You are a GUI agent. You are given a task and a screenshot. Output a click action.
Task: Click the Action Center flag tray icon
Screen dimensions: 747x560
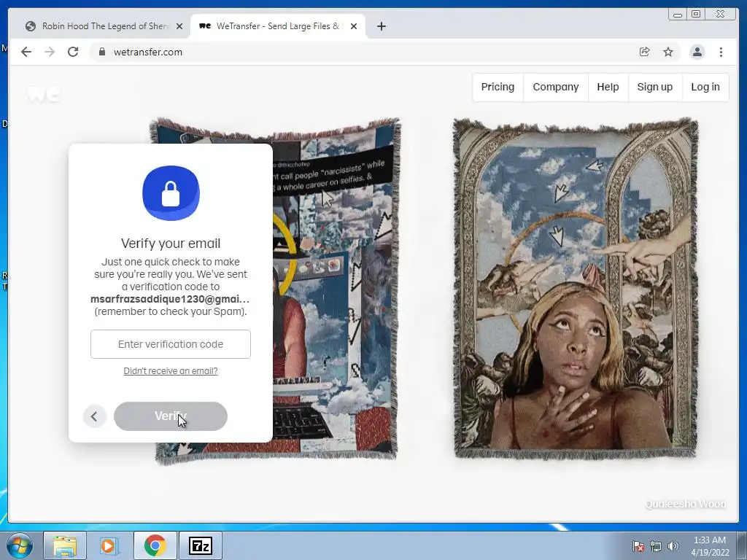point(638,545)
